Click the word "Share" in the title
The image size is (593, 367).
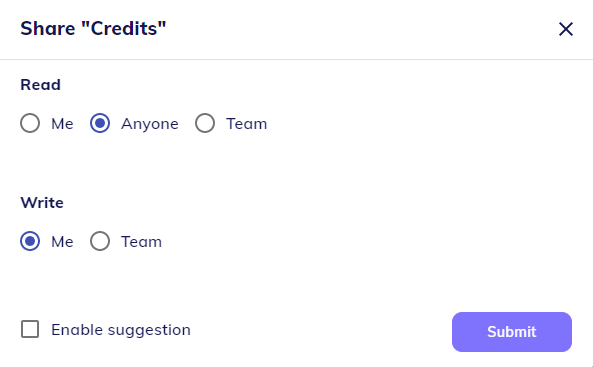click(48, 28)
